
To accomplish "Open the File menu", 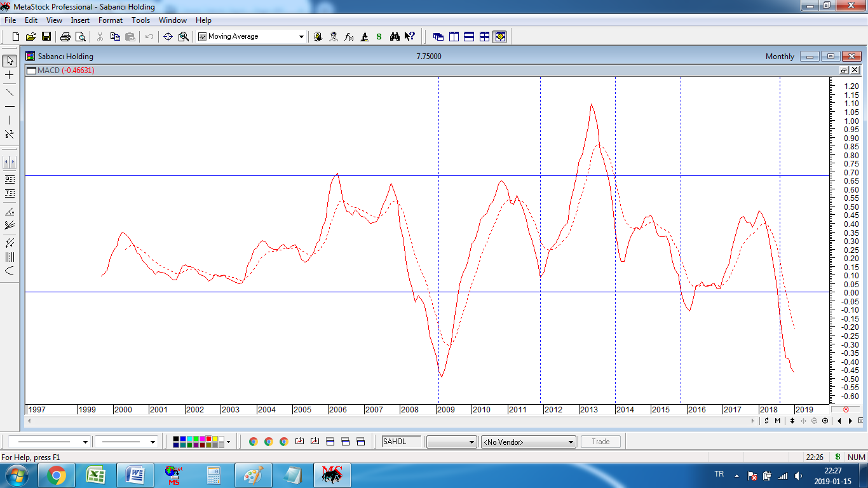I will pyautogui.click(x=10, y=20).
